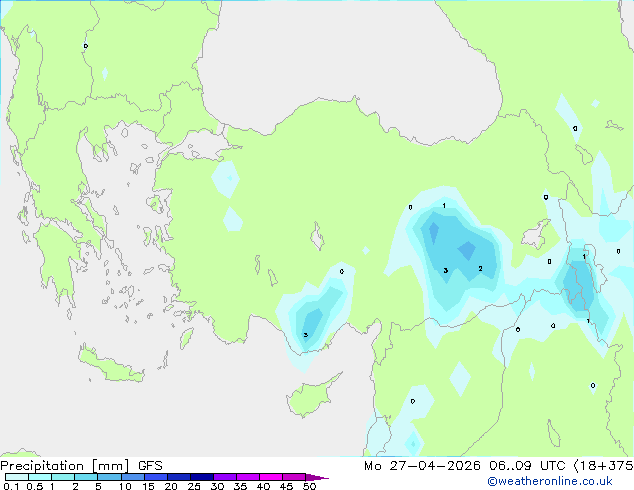This screenshot has width=634, height=490.
Task: Click the 'Precipitation [mm]' title text
Action: coord(65,466)
